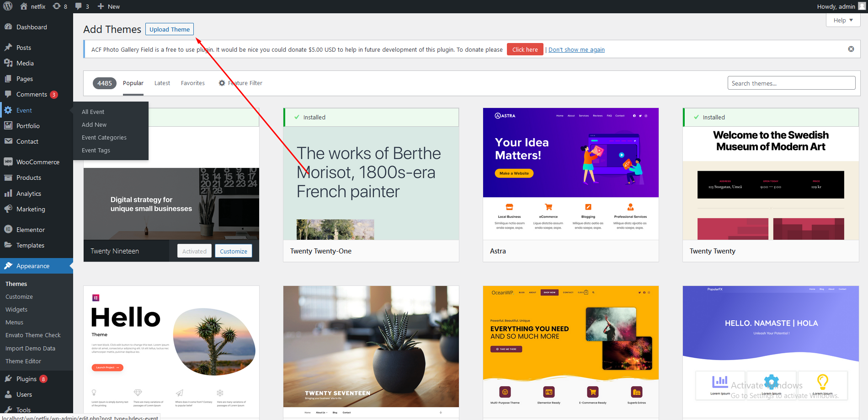This screenshot has width=868, height=420.
Task: Click the WordPress logo icon
Action: click(x=8, y=6)
